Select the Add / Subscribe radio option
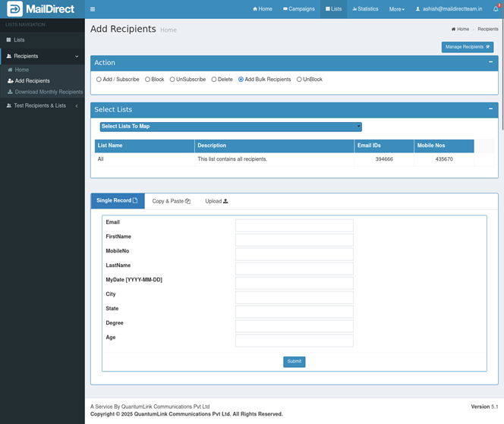 point(99,80)
